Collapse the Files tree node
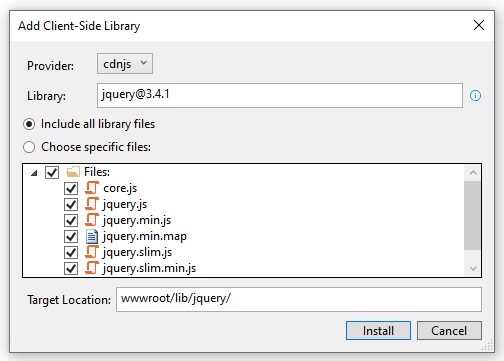The height and width of the screenshot is (361, 504). [34, 173]
